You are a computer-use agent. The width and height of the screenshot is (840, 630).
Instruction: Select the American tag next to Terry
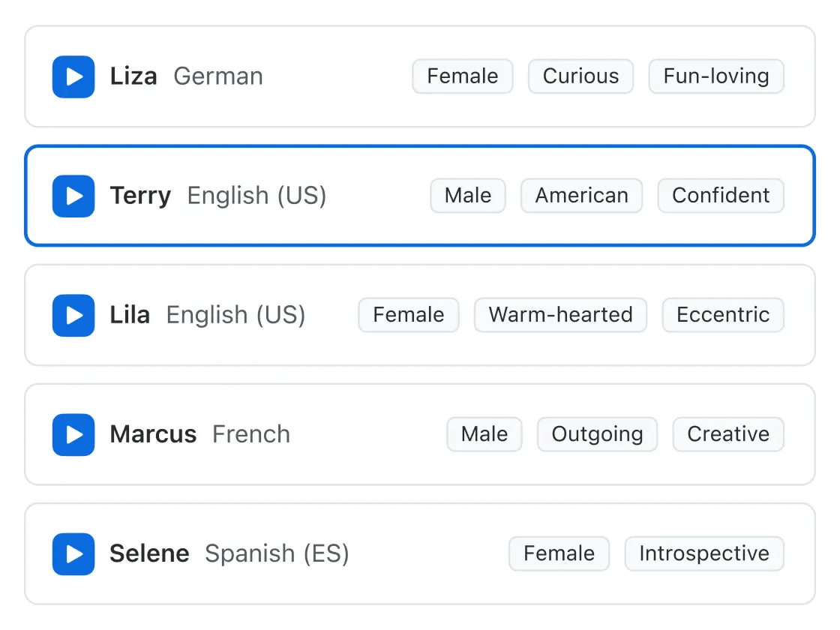tap(581, 196)
